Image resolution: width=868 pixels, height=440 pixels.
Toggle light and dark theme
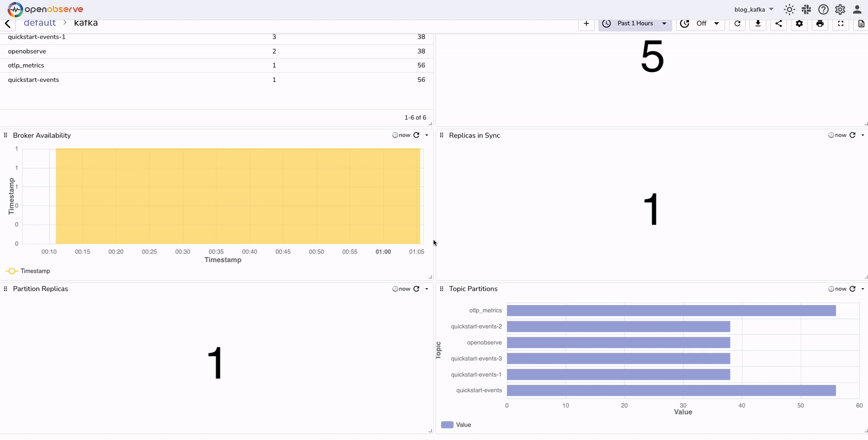click(789, 9)
